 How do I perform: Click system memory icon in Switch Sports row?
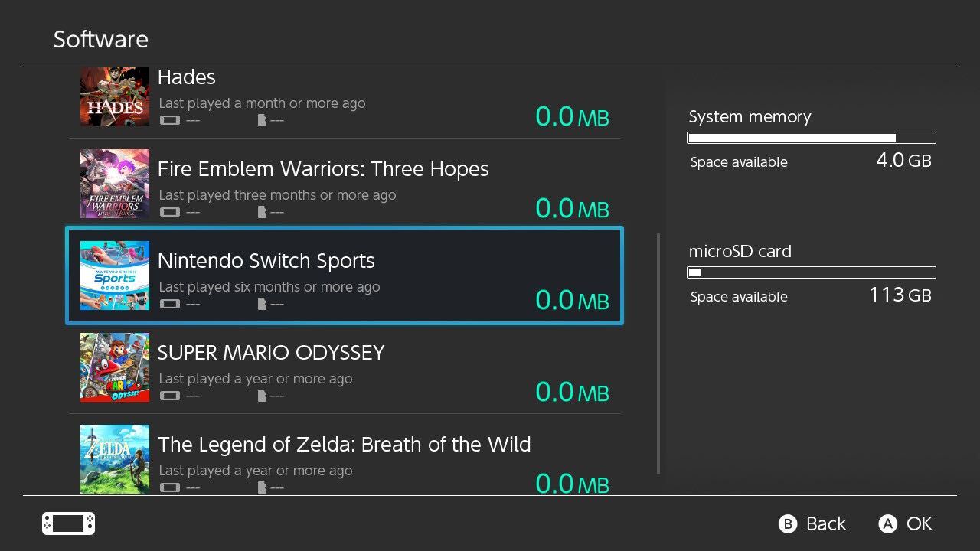pyautogui.click(x=169, y=304)
